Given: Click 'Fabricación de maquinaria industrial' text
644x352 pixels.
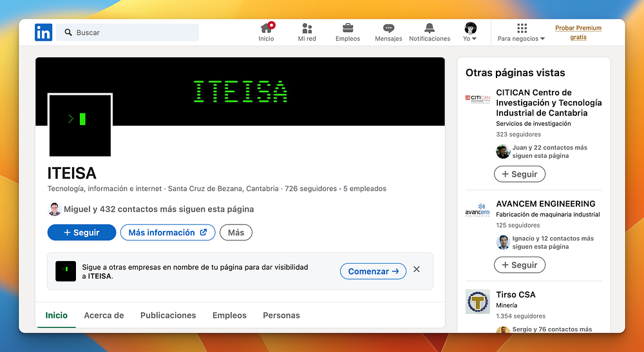Looking at the screenshot, I should 548,215.
